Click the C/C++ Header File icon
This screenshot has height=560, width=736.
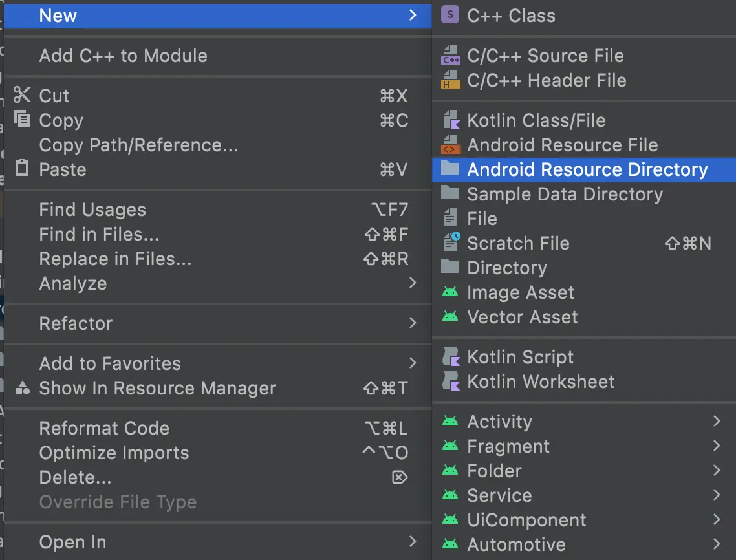[449, 81]
